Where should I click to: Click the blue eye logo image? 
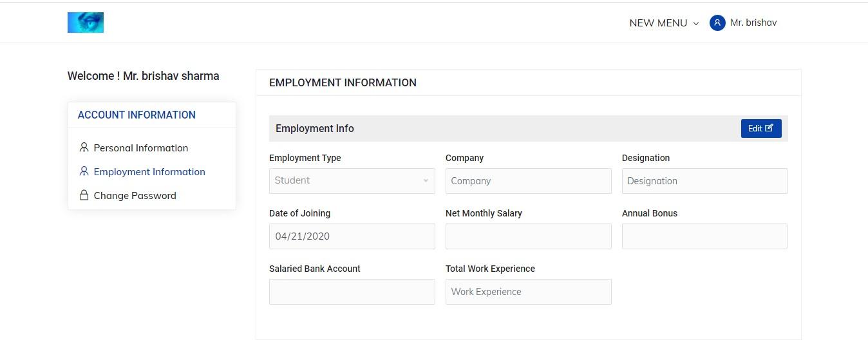coord(86,23)
